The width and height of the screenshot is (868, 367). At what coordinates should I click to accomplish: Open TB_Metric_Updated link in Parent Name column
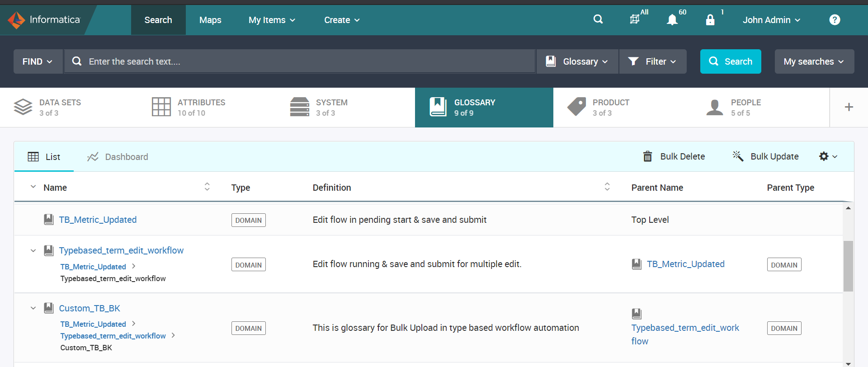(685, 264)
